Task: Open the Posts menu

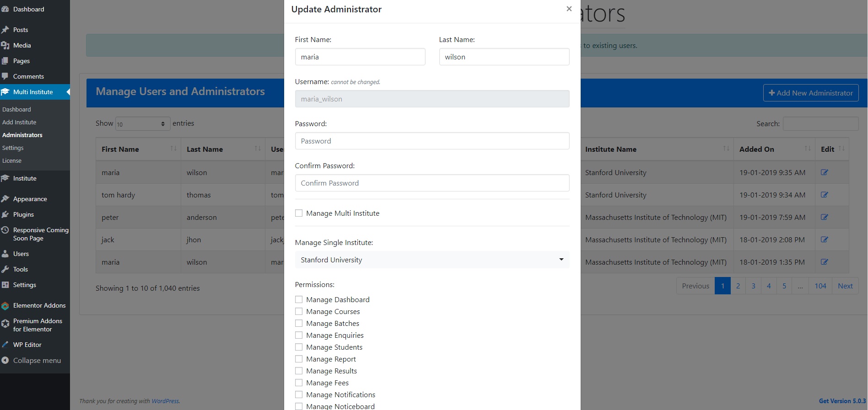Action: click(21, 30)
